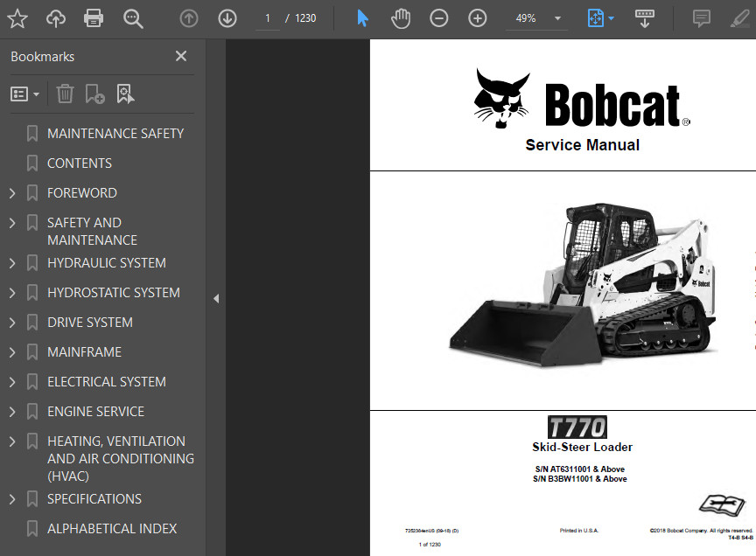Viewport: 756px width, 556px height.
Task: Select the HYDROSTATIC SYSTEM bookmark label
Action: pyautogui.click(x=113, y=293)
